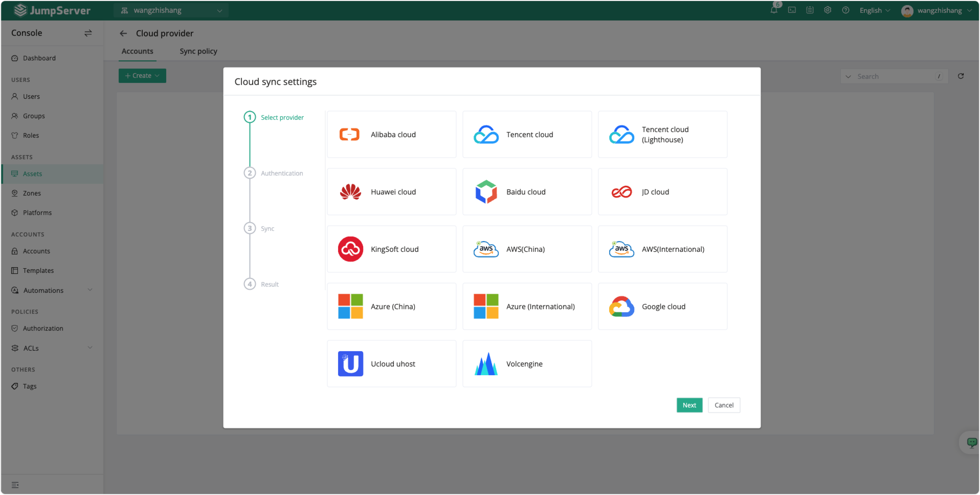The image size is (980, 495).
Task: Select the Volcengine logo
Action: [x=486, y=364]
